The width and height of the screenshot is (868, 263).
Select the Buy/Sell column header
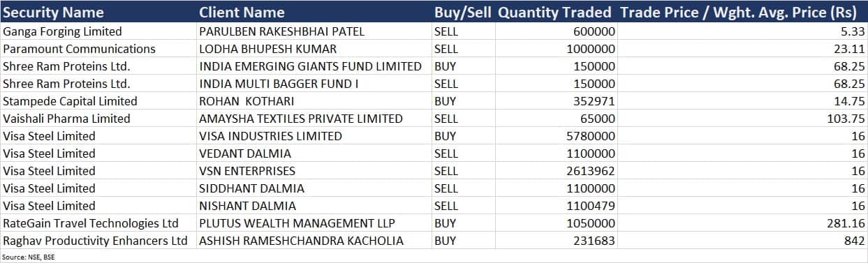[x=463, y=13]
